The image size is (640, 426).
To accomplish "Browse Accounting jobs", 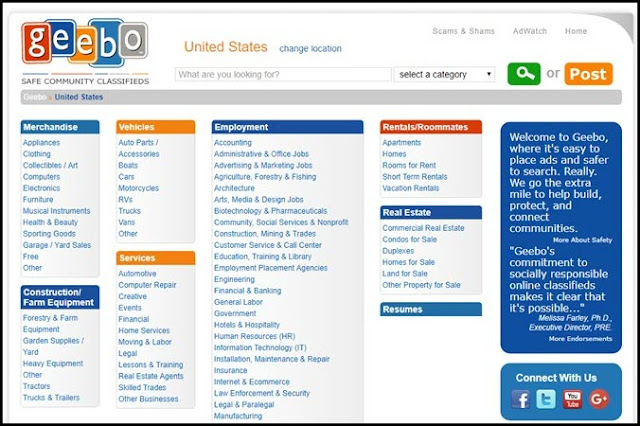I will click(233, 142).
